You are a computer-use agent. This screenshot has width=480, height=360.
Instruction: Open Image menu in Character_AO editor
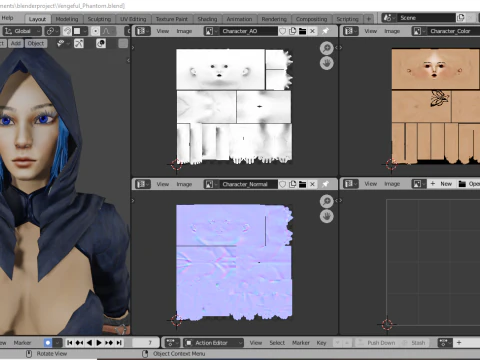point(184,31)
